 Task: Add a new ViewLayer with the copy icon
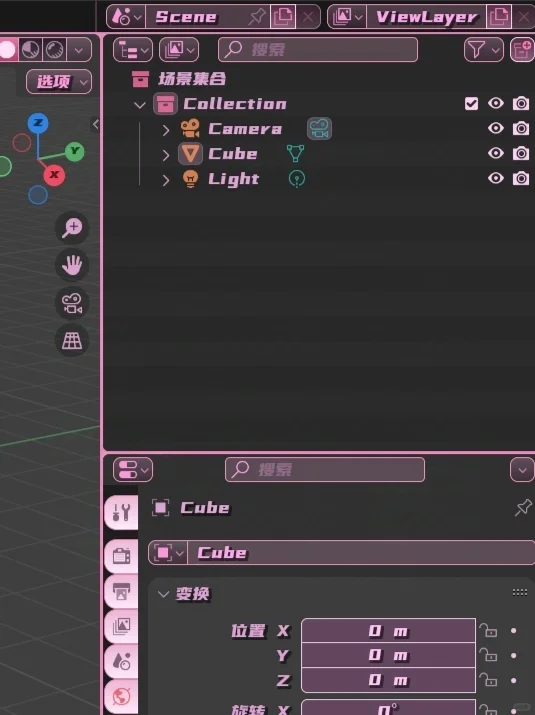tap(499, 17)
